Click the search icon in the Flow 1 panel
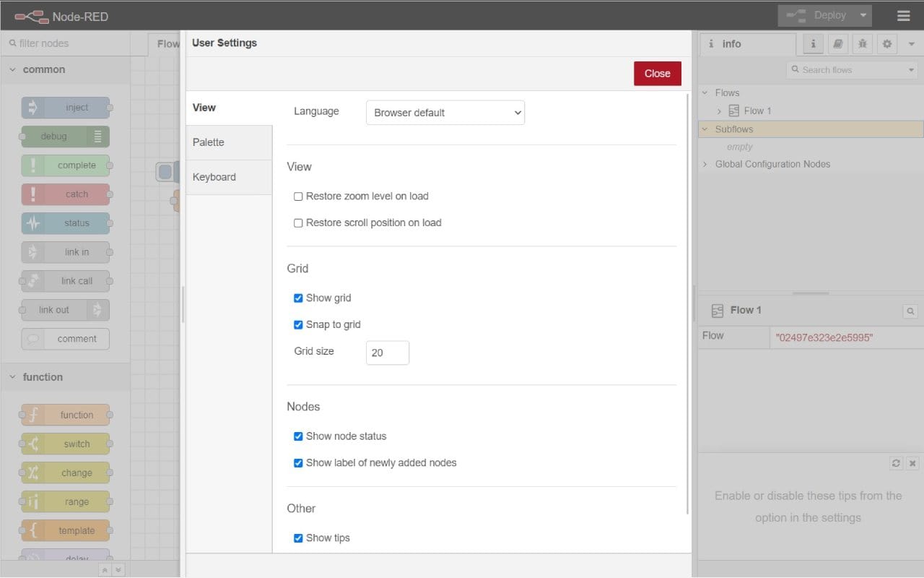 (910, 311)
